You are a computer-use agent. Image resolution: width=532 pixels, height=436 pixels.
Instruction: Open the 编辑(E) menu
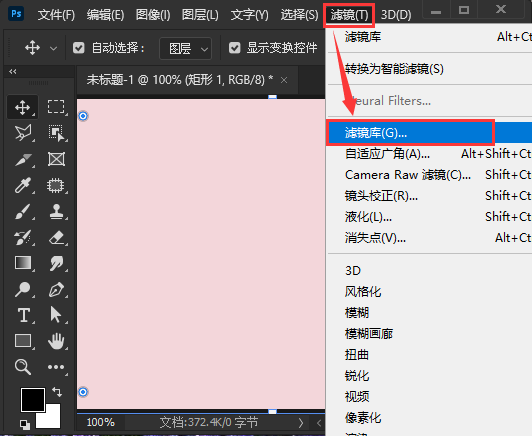(x=106, y=15)
